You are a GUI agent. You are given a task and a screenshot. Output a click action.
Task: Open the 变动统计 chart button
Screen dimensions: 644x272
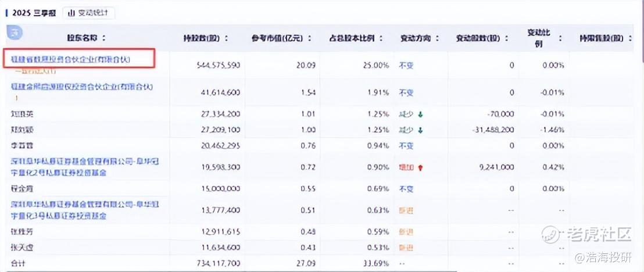pyautogui.click(x=88, y=13)
